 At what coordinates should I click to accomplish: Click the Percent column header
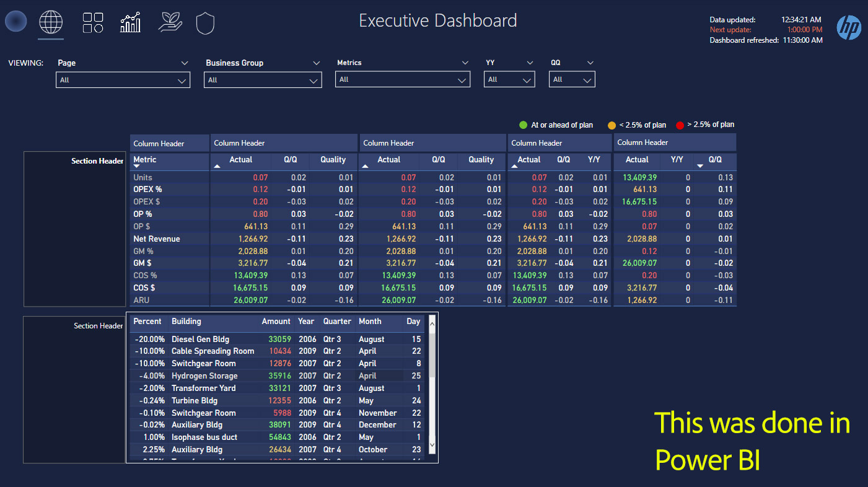point(147,322)
